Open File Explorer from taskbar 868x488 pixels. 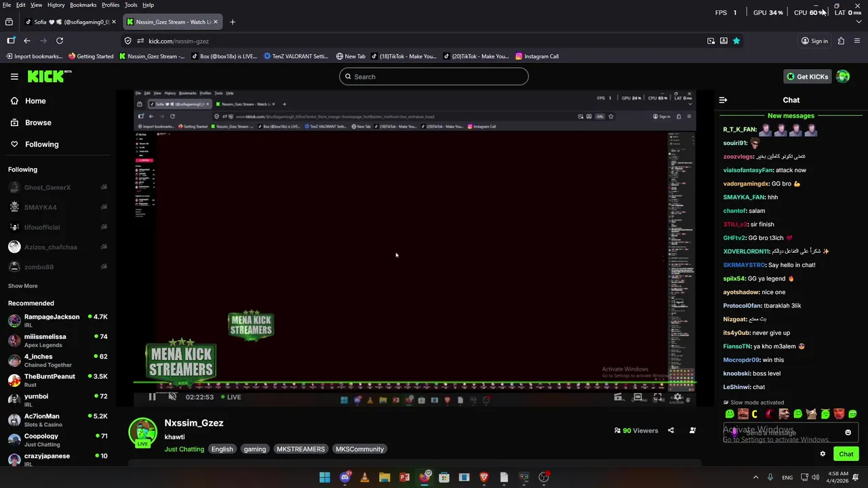tap(384, 477)
